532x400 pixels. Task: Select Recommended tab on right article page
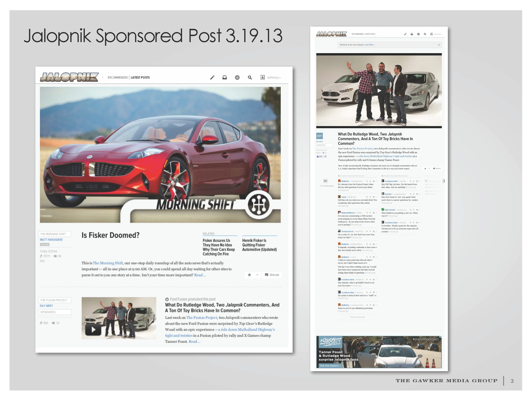point(357,34)
